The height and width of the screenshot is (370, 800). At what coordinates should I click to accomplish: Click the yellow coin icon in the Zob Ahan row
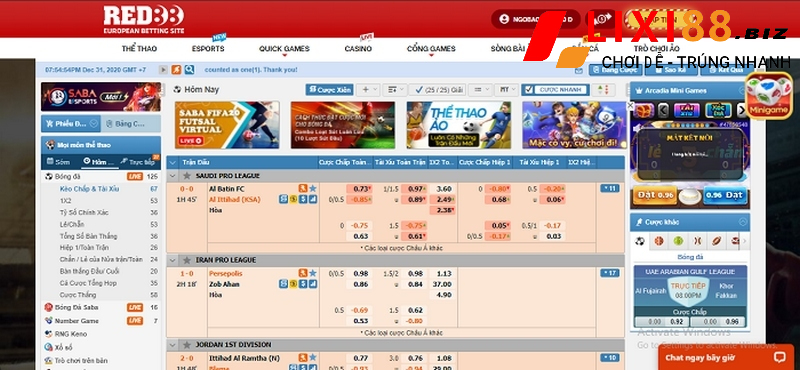coord(293,284)
